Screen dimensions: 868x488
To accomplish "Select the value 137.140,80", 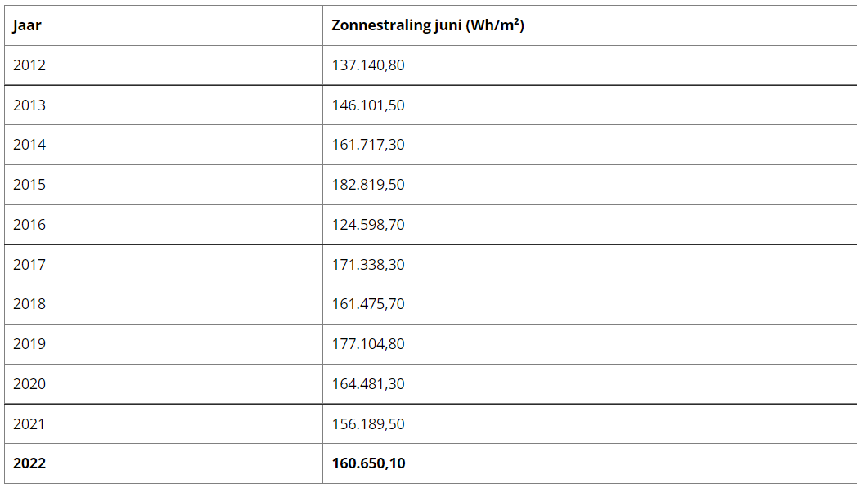I will [368, 65].
